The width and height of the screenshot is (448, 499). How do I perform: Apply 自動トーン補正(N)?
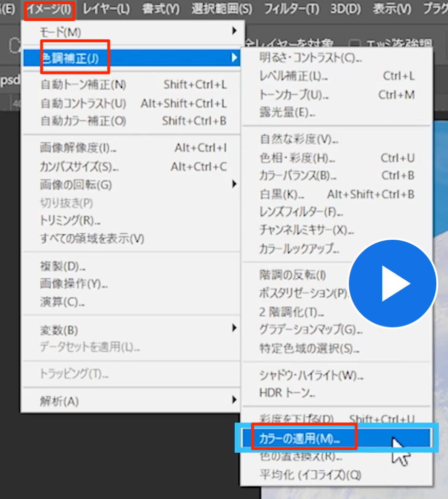[83, 85]
